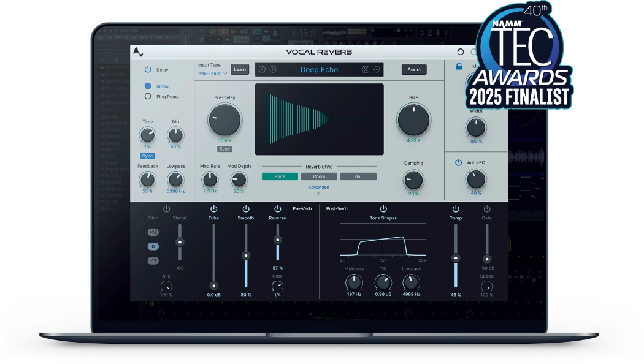The height and width of the screenshot is (364, 644).
Task: Click the Tone Shaper Lowpass knob
Action: click(411, 282)
